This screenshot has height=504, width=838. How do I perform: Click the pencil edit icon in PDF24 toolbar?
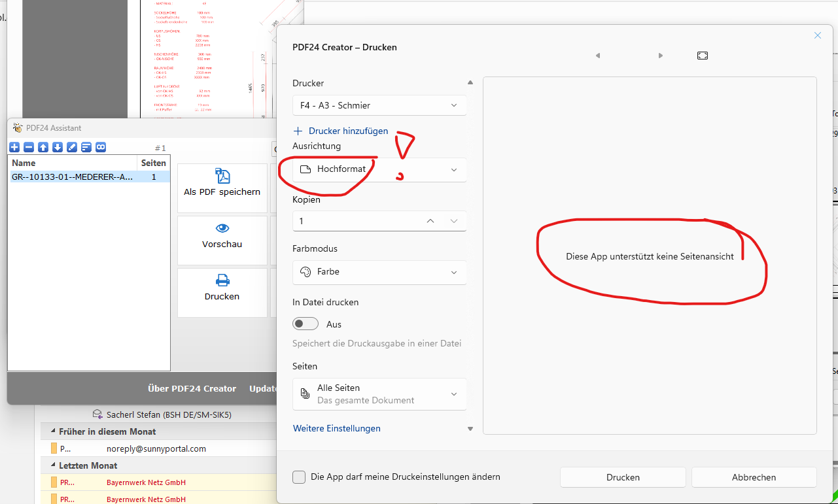[72, 147]
